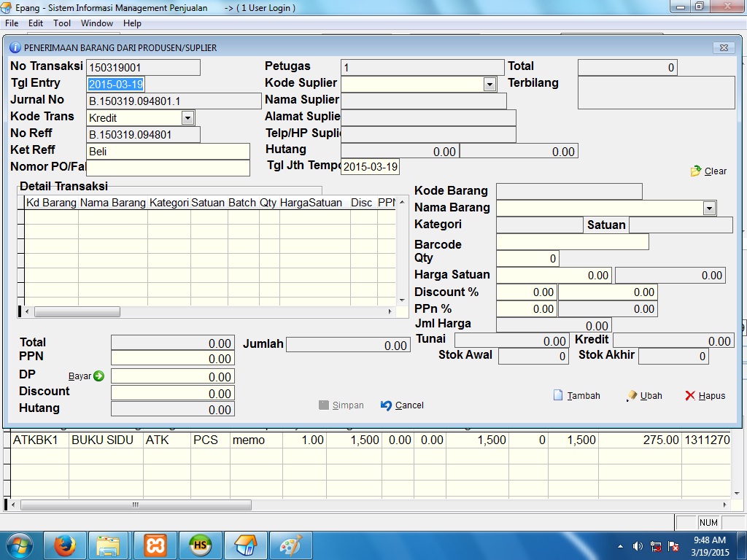The height and width of the screenshot is (560, 747).
Task: Expand the Nama Barang dropdown list
Action: [x=709, y=209]
